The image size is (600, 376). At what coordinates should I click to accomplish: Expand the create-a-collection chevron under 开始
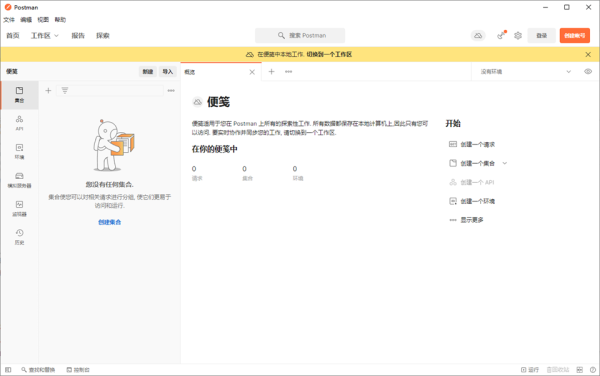coord(505,163)
